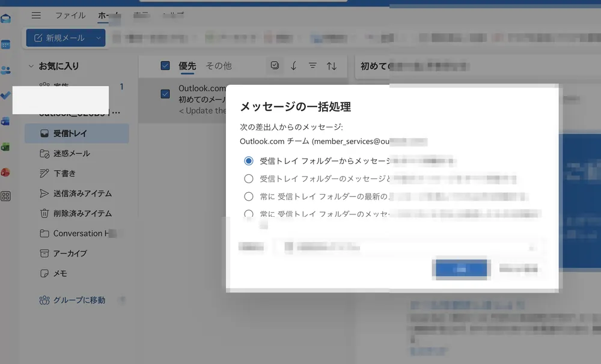601x364 pixels.
Task: Open the 新規メール dropdown arrow
Action: click(x=98, y=38)
